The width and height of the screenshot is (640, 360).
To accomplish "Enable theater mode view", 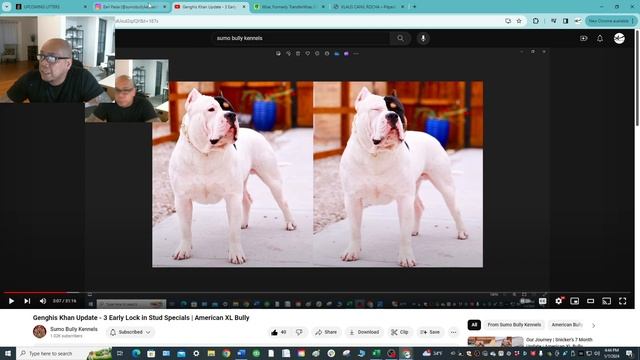I will [590, 301].
